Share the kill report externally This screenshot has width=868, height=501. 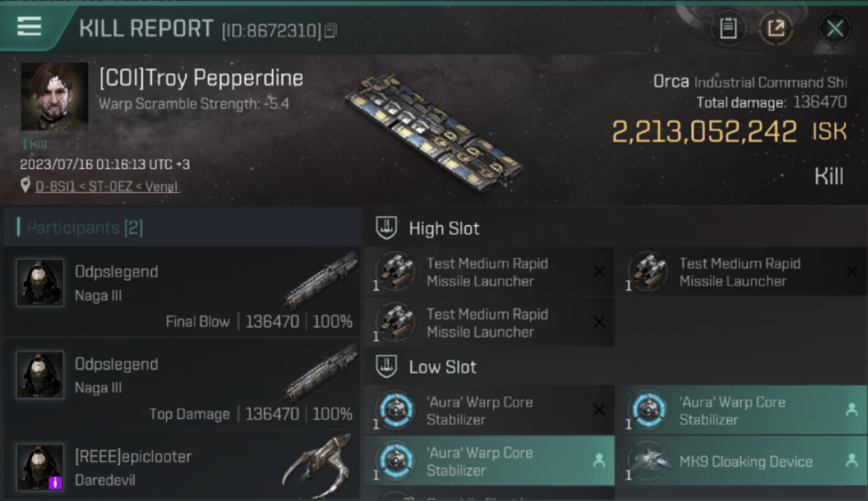point(776,29)
